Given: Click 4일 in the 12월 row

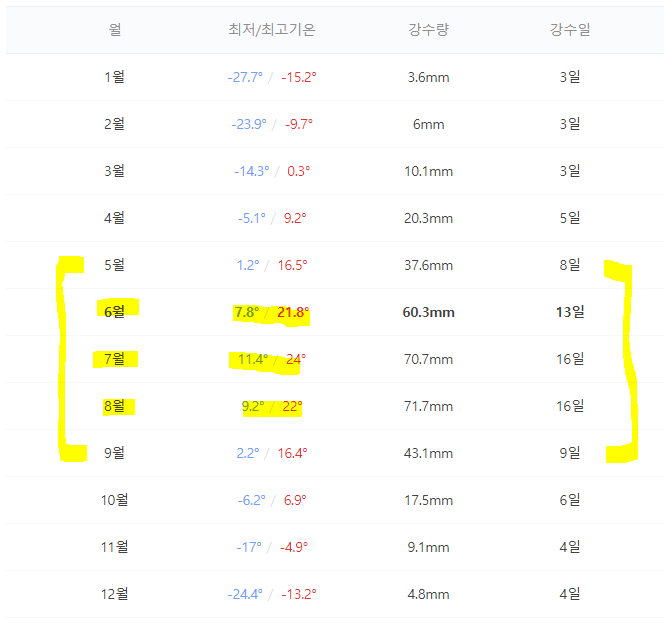Looking at the screenshot, I should point(570,594).
